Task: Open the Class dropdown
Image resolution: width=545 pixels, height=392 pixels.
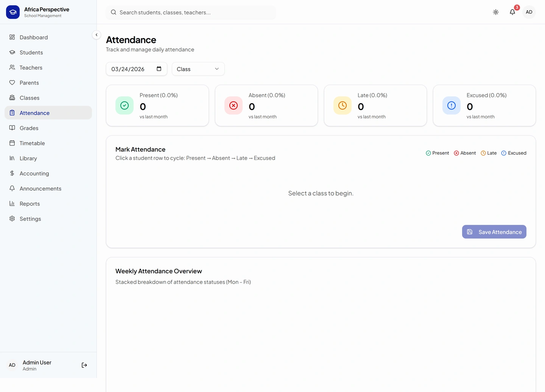Action: click(x=198, y=69)
